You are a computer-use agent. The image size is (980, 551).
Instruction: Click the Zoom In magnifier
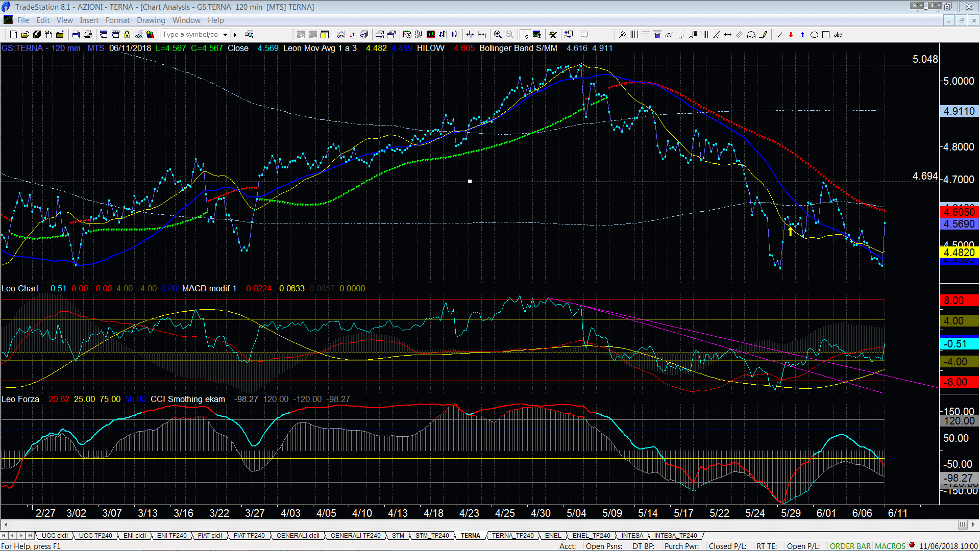pyautogui.click(x=498, y=35)
